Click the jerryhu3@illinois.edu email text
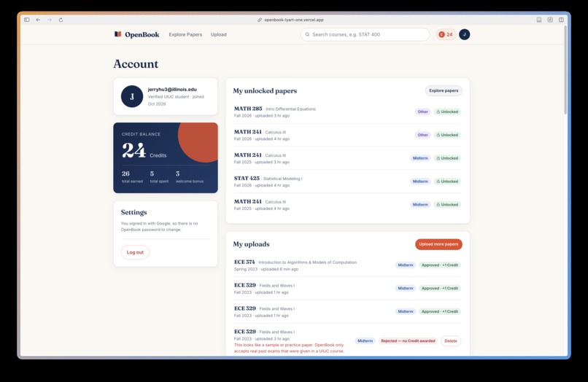588x382 pixels. 172,89
